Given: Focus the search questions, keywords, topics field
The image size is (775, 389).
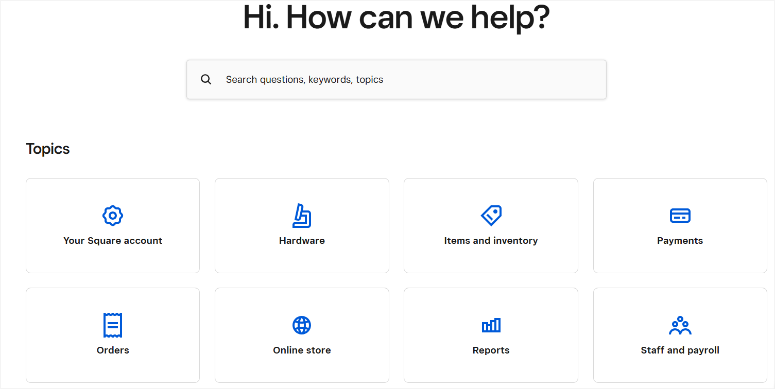Looking at the screenshot, I should (396, 80).
